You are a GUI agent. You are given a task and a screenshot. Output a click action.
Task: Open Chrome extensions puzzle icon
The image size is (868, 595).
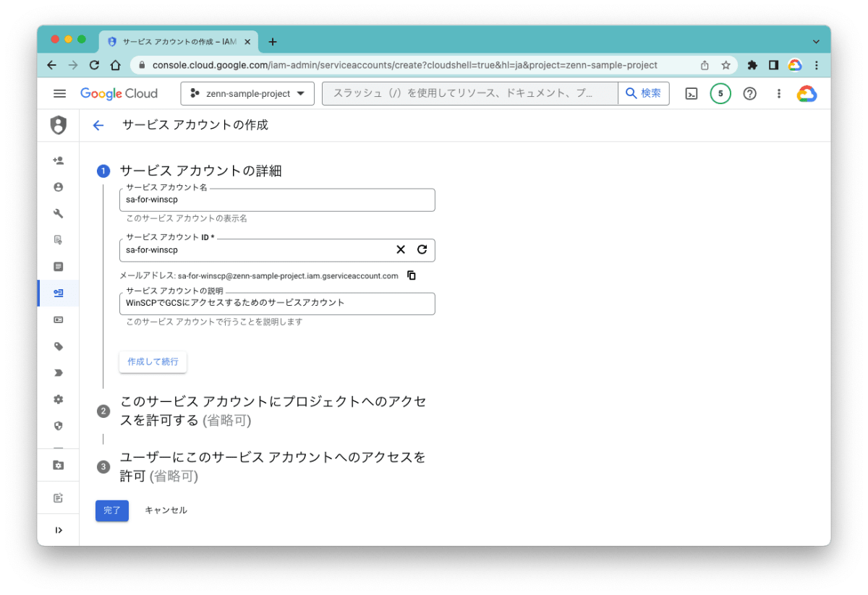point(752,65)
